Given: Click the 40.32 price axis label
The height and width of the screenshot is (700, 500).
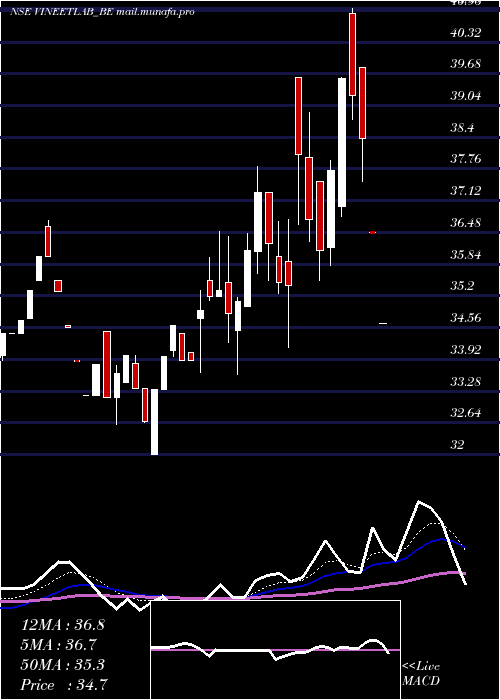Looking at the screenshot, I should [x=466, y=33].
